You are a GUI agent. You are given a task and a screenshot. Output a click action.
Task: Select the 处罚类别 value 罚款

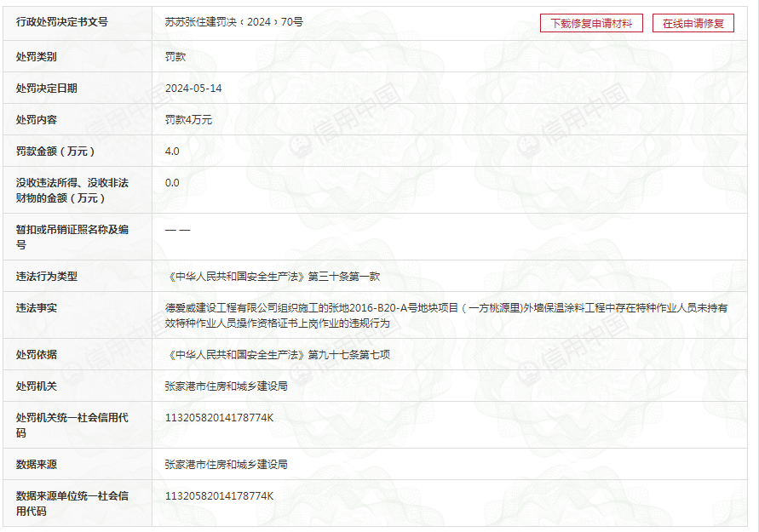coord(175,56)
